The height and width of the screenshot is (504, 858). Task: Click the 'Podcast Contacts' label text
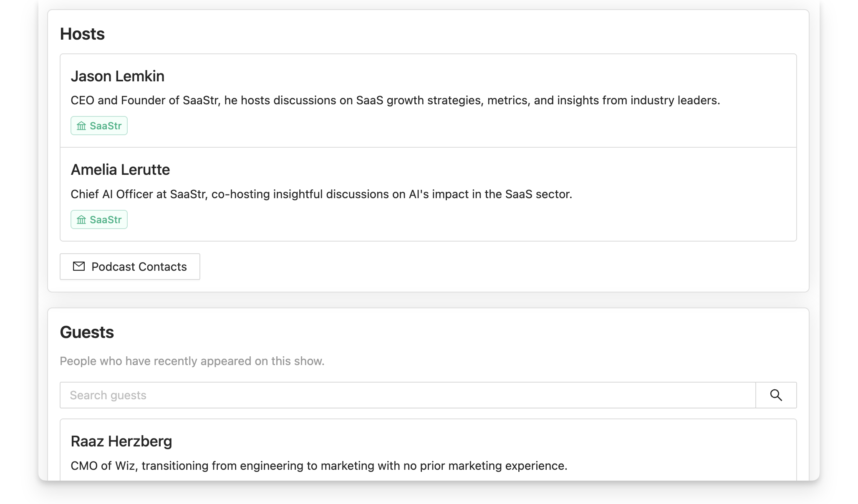coord(139,267)
